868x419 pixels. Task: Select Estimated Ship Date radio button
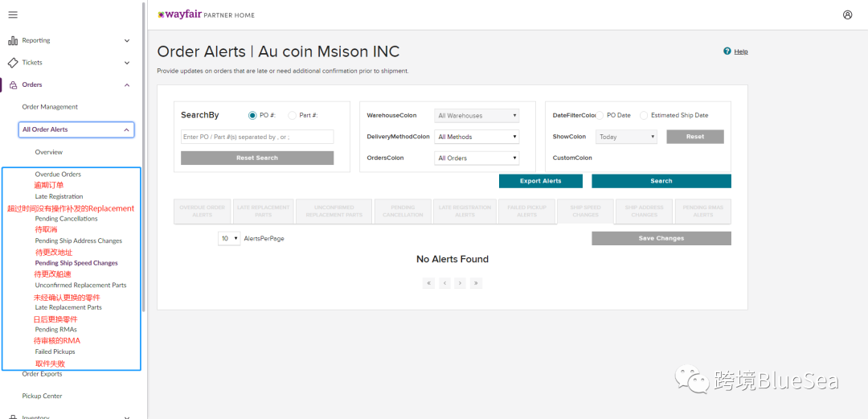click(x=644, y=115)
